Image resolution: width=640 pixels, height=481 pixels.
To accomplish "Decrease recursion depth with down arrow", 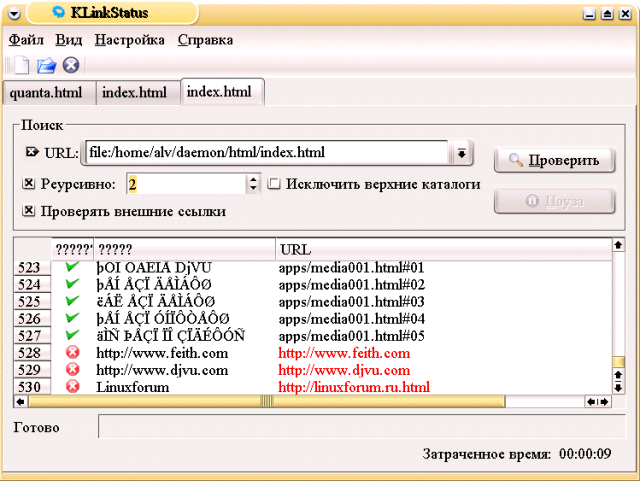I will point(253,189).
